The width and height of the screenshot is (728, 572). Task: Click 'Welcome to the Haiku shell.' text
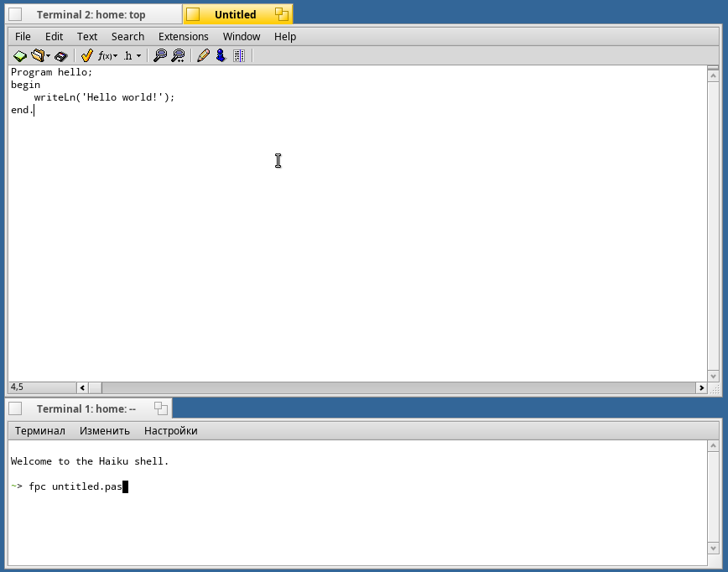click(x=90, y=461)
